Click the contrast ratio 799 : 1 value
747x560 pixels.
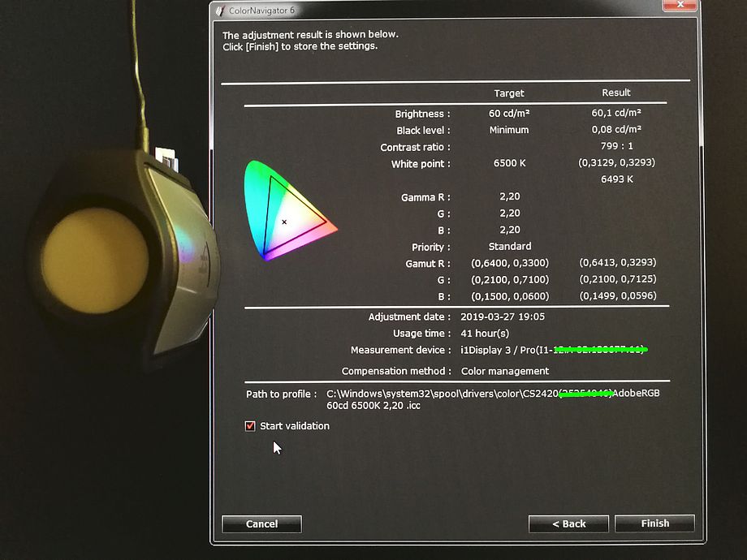pyautogui.click(x=616, y=147)
